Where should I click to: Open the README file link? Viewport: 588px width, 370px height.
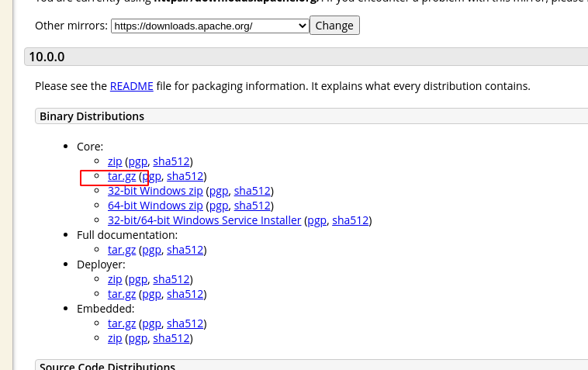pyautogui.click(x=131, y=86)
